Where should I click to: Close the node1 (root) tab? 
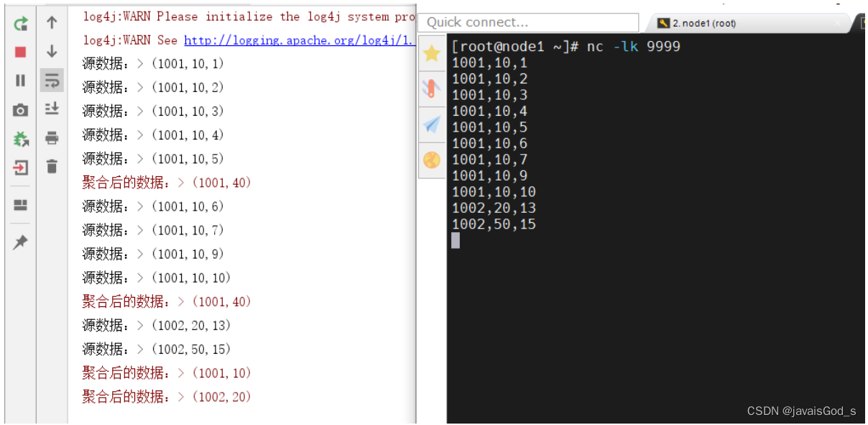838,23
